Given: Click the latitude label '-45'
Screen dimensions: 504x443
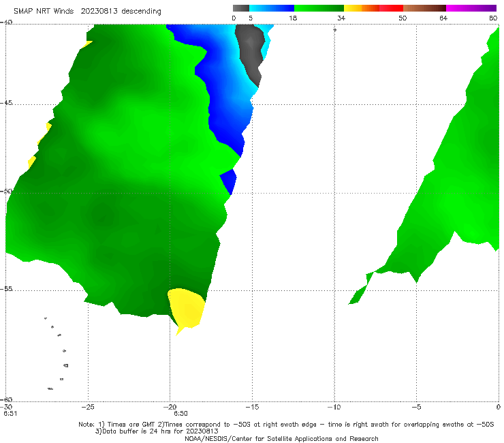Looking at the screenshot, I should 6,103.
